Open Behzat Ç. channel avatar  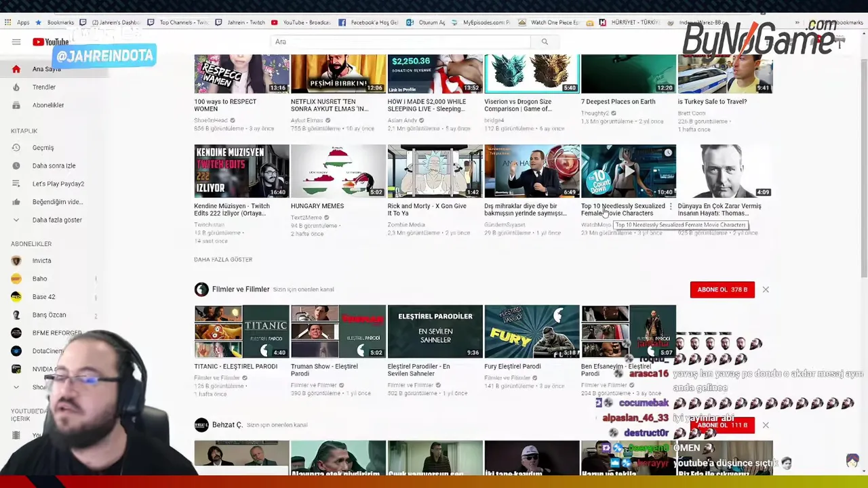click(201, 425)
